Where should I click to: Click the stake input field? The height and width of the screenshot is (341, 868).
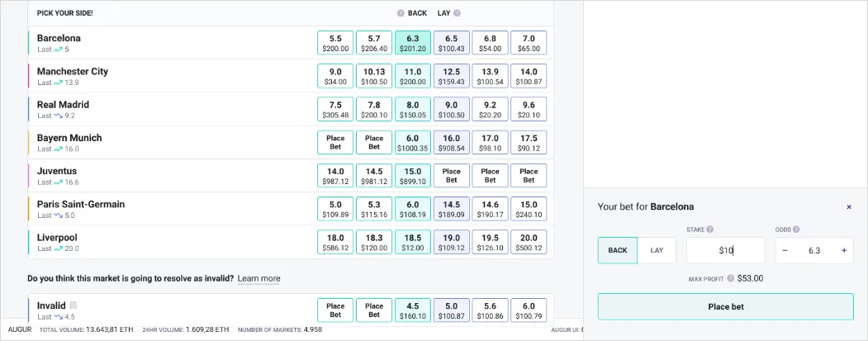point(726,250)
